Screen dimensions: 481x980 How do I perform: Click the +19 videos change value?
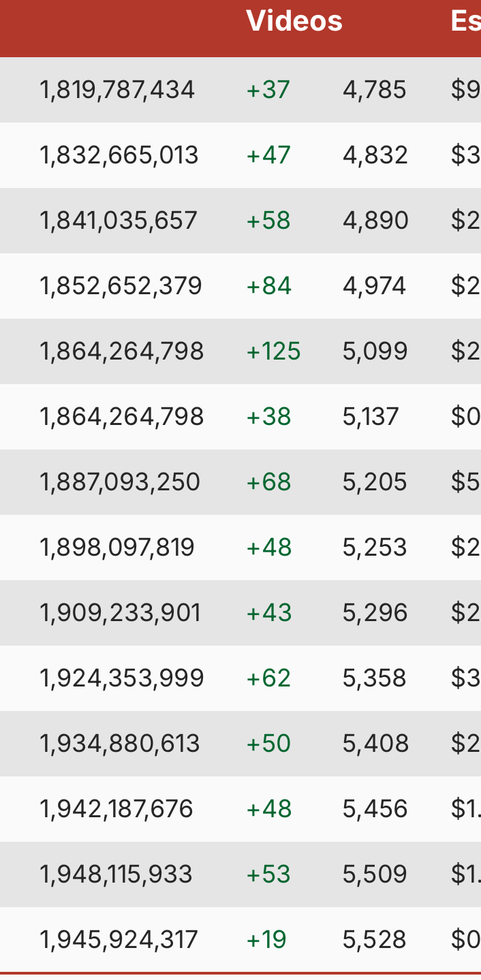(x=266, y=940)
